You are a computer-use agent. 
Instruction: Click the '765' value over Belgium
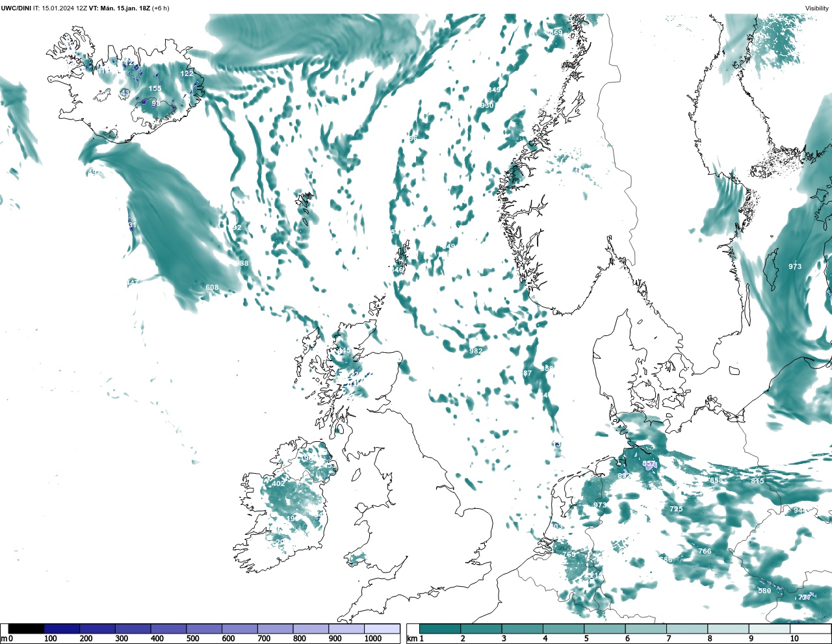tap(569, 554)
